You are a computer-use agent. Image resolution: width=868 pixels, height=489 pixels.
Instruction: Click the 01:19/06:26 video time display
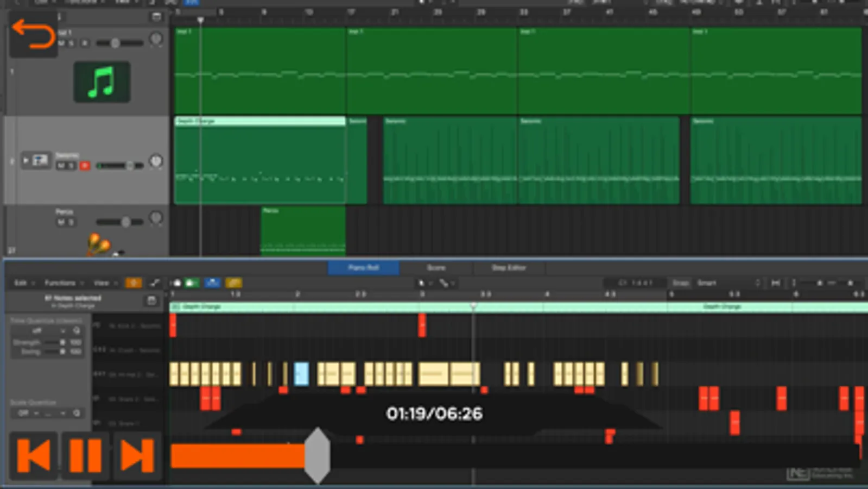point(434,413)
